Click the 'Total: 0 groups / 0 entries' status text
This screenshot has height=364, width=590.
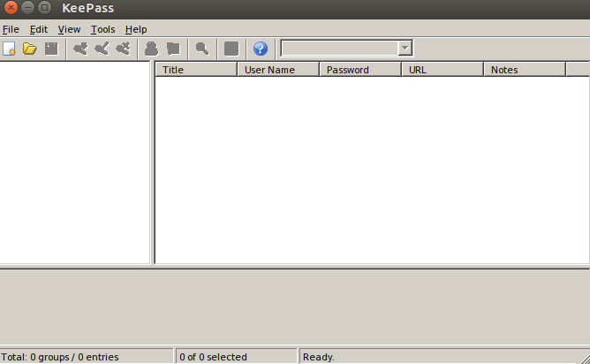[x=60, y=357]
